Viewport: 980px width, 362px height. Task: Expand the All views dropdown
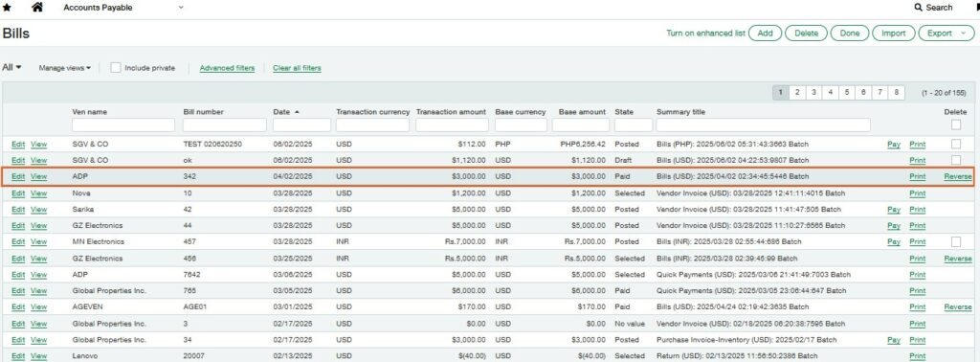tap(11, 68)
